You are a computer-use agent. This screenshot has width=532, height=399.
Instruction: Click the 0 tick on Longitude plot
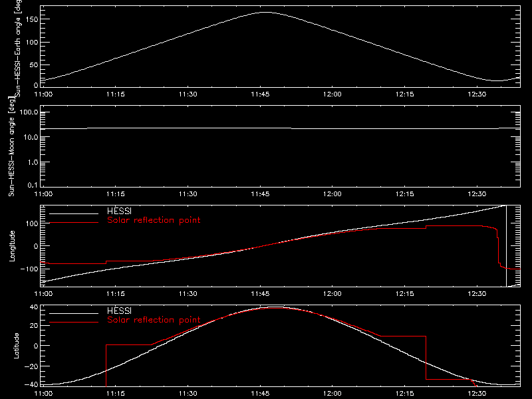(x=36, y=246)
